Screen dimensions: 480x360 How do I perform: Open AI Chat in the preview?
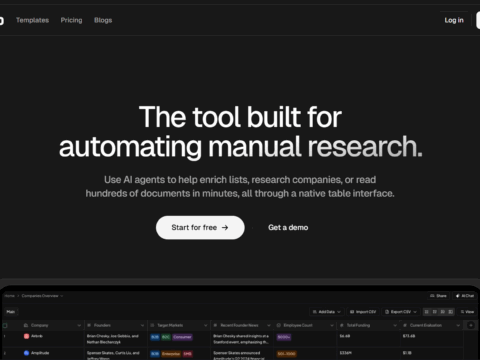coord(465,296)
